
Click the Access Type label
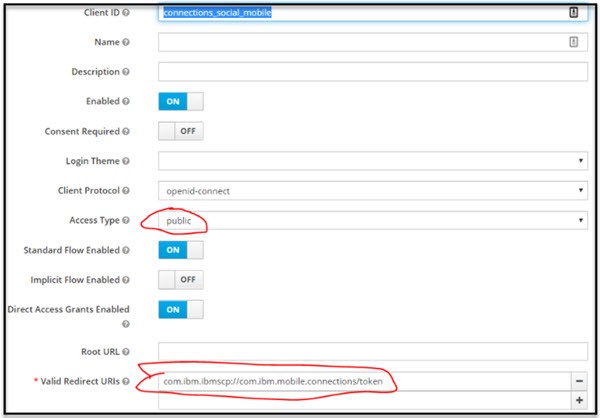(x=95, y=220)
